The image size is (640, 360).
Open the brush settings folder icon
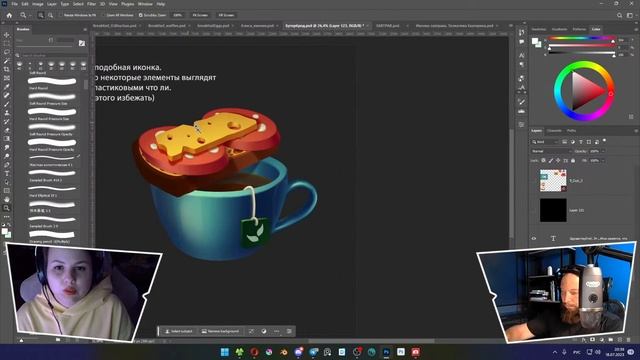tap(82, 43)
